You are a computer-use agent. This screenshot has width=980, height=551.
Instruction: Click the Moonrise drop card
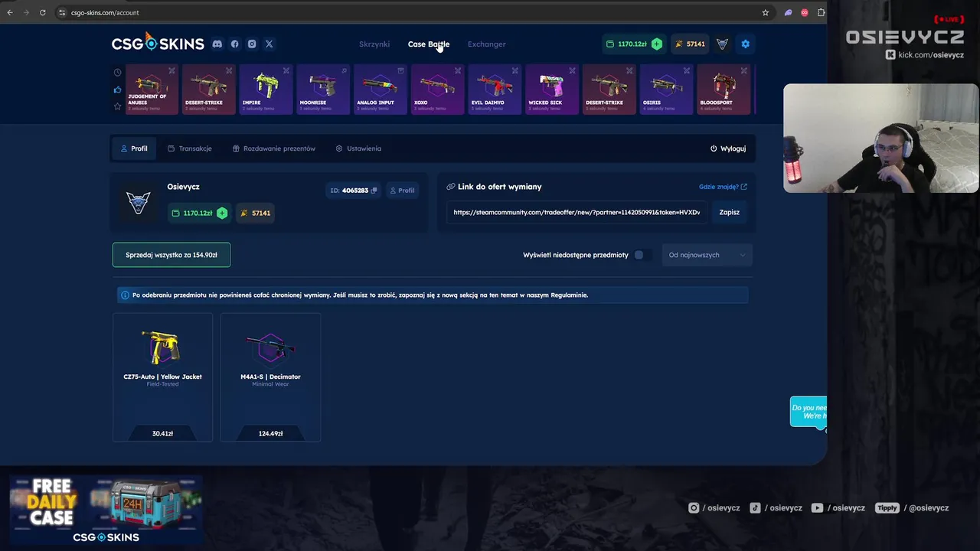coord(323,90)
